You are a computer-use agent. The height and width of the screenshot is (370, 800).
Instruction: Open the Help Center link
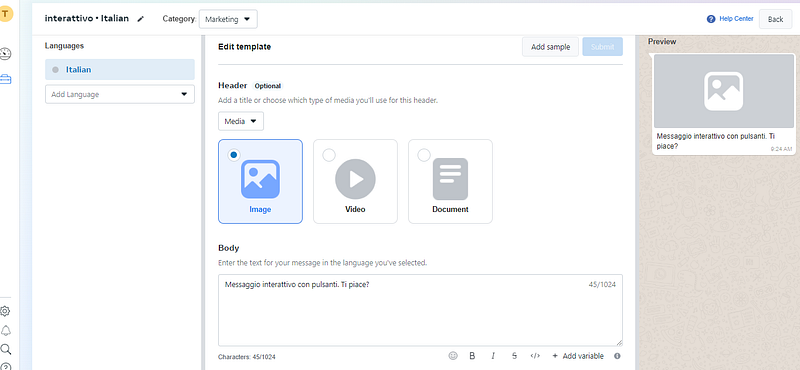pos(736,19)
